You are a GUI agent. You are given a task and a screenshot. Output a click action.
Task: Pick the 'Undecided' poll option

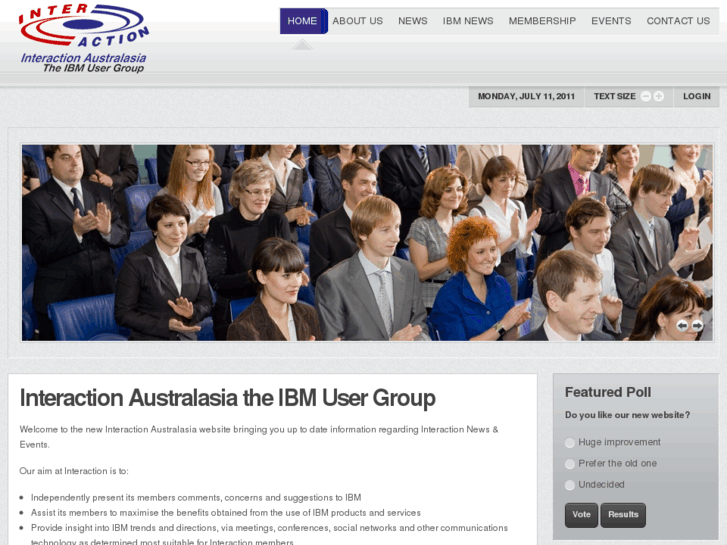[x=570, y=485]
